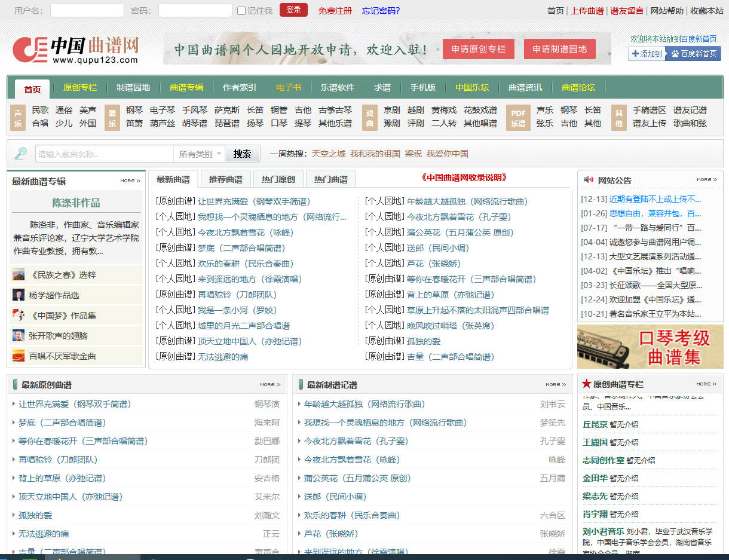Expand MORE in 网站公告 panel
Image resolution: width=729 pixels, height=560 pixels.
pyautogui.click(x=706, y=179)
